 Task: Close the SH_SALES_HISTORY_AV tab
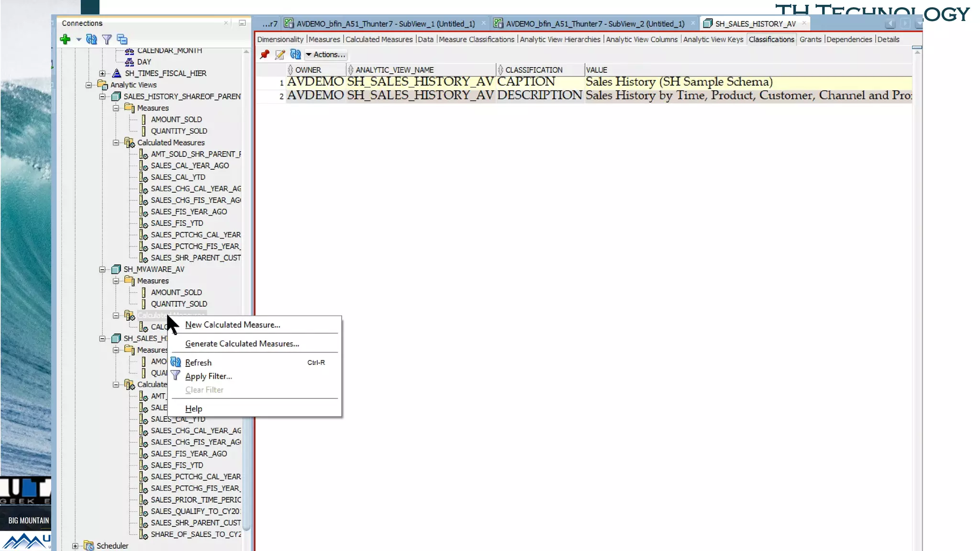click(x=804, y=23)
